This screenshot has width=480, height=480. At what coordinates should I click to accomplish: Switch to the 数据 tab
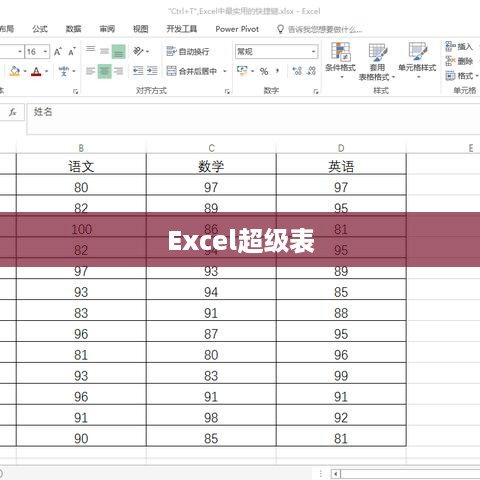pos(73,29)
